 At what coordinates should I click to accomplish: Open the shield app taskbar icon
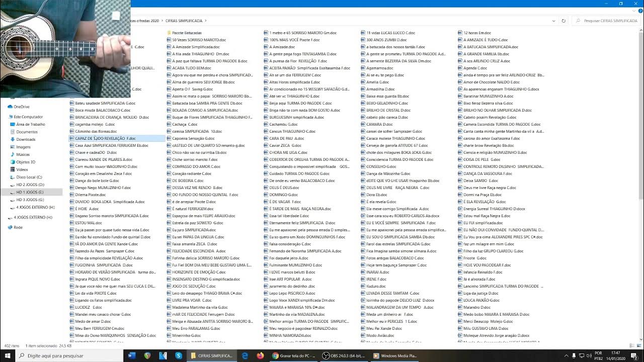(x=147, y=355)
